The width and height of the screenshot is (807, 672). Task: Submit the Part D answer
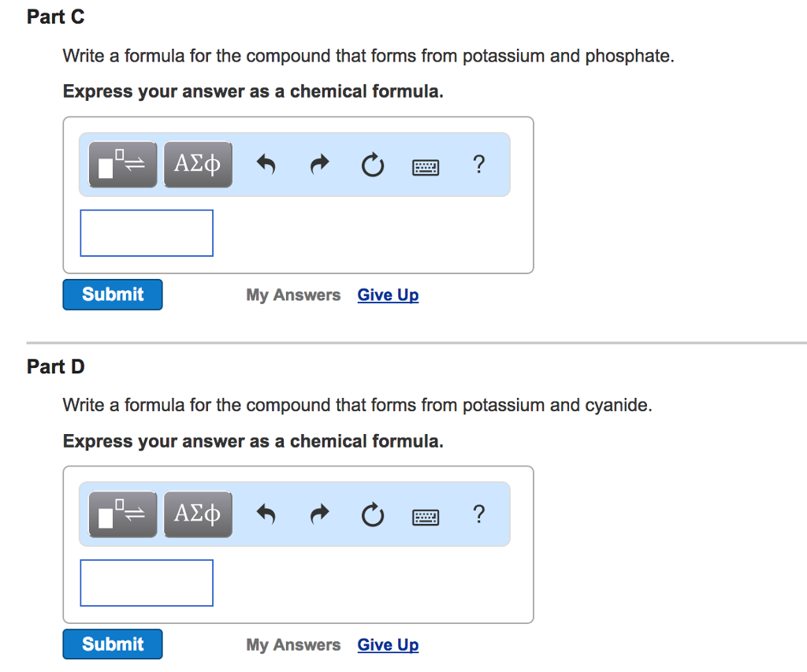(x=112, y=644)
